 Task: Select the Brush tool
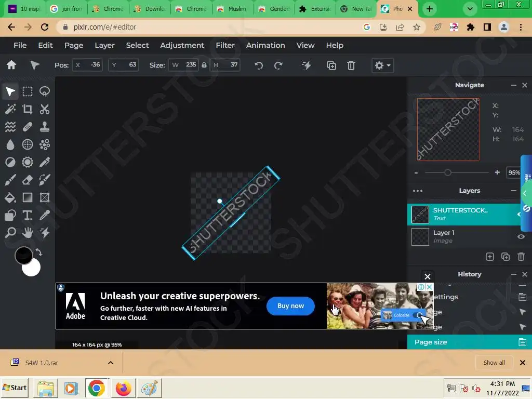click(x=10, y=180)
